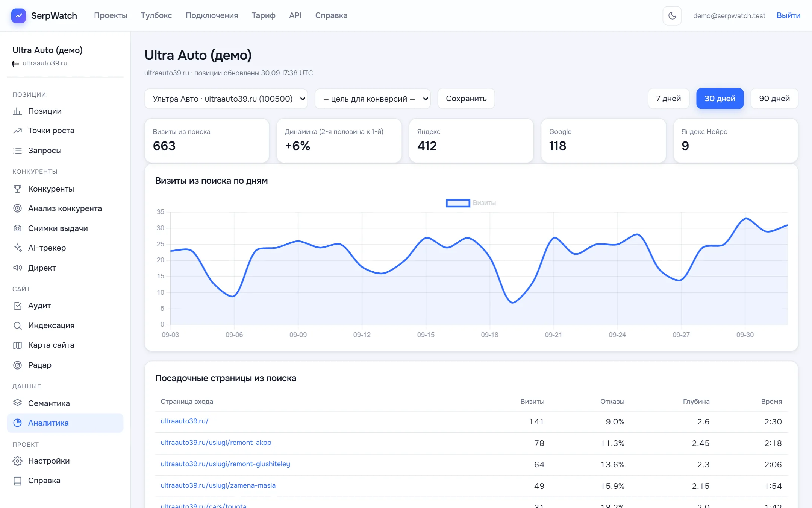Viewport: 812px width, 508px height.
Task: Open AI-трекер via its sparkle icon
Action: pos(17,248)
